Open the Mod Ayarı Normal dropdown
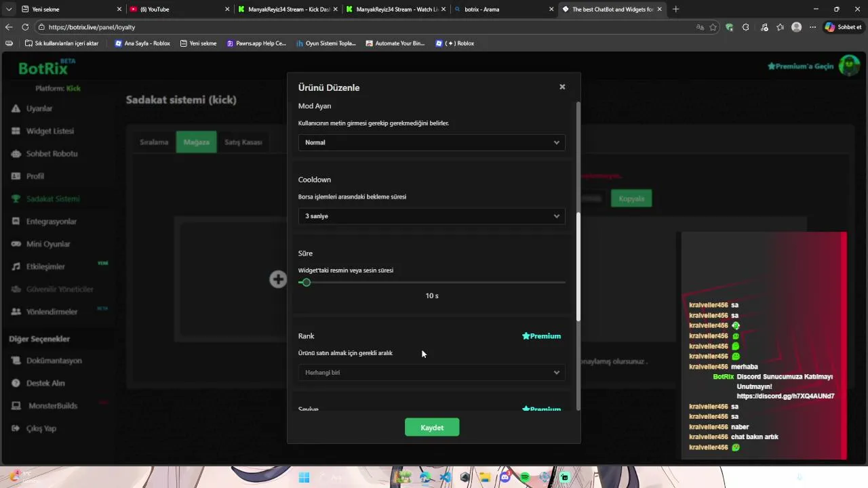The width and height of the screenshot is (868, 488). (x=431, y=142)
